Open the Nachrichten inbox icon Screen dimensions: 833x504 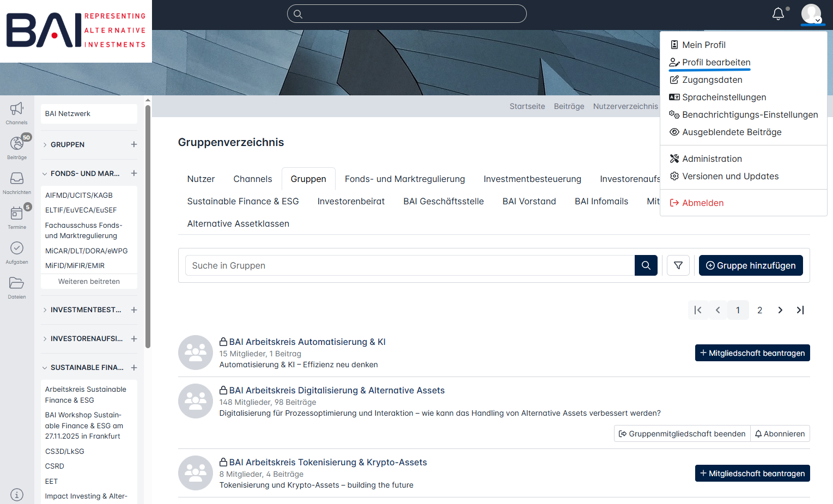(x=16, y=179)
